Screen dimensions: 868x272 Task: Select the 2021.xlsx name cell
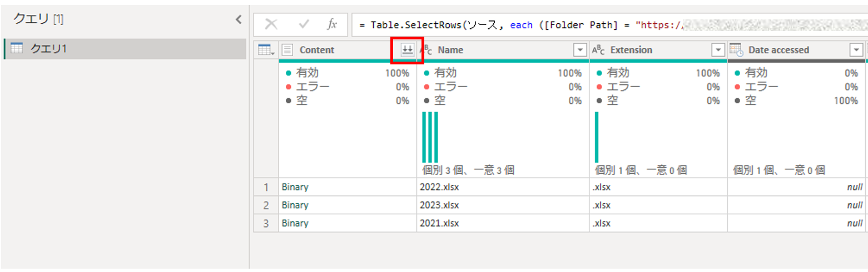pos(503,223)
